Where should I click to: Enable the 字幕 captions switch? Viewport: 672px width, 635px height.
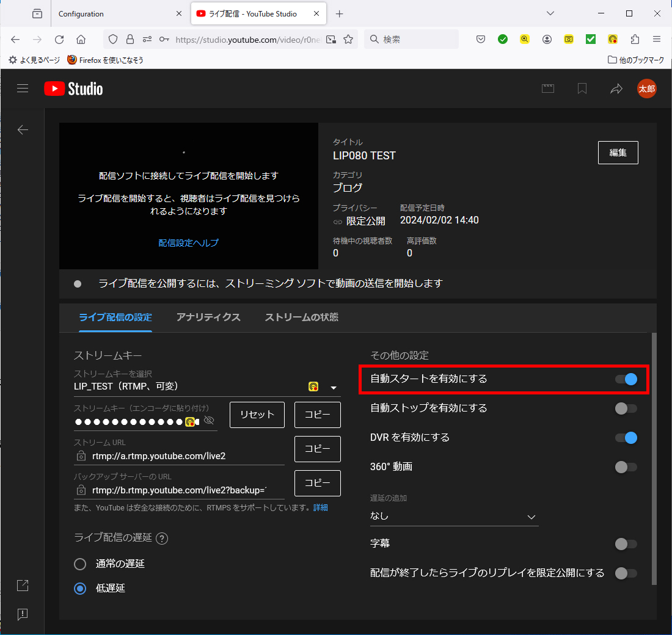click(x=626, y=544)
